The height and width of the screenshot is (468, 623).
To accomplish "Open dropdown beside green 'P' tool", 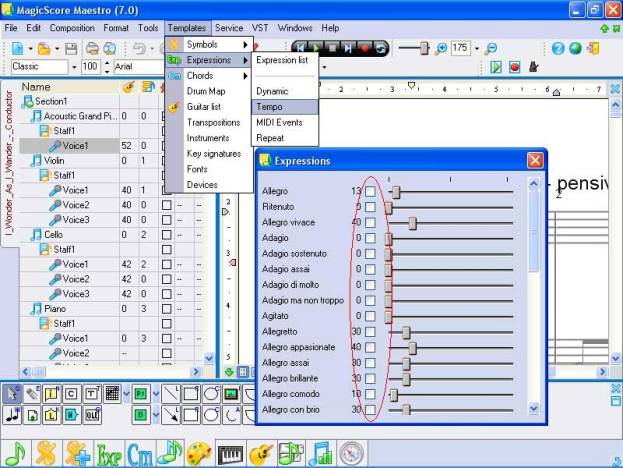I will pos(156,394).
